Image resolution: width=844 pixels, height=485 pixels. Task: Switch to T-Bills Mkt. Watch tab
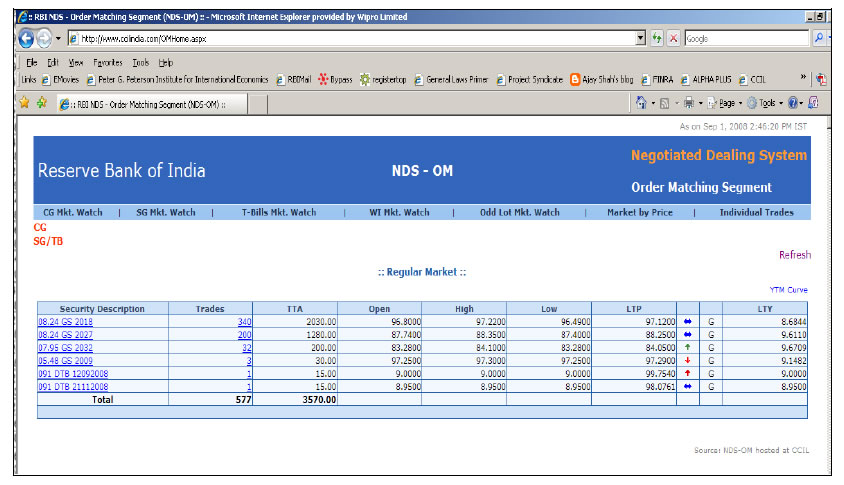click(278, 212)
